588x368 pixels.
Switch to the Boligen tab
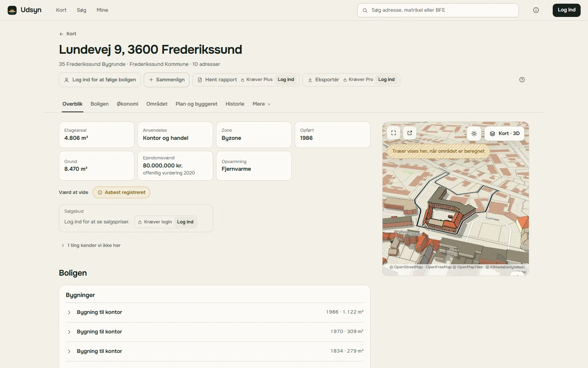[x=100, y=104]
